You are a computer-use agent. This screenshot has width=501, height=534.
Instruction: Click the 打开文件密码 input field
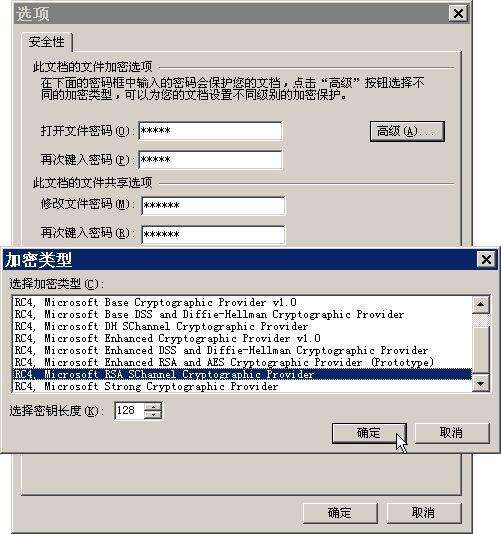[x=210, y=131]
